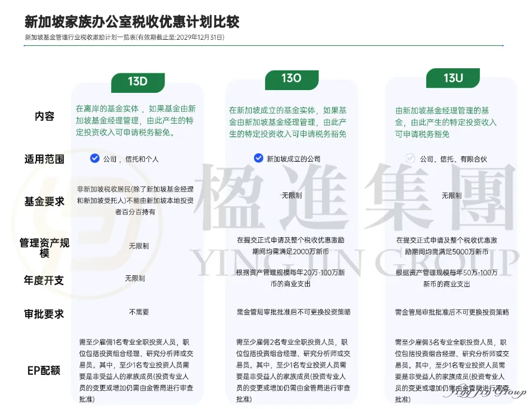Toggle the blue checkmark beside 公司，信托和个人
This screenshot has height=409, width=532.
click(x=95, y=158)
